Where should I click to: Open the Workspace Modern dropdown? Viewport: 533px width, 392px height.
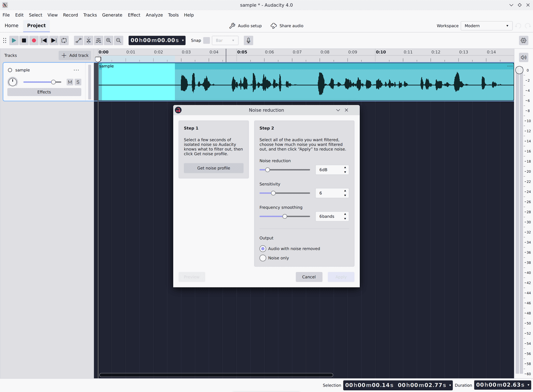tap(486, 26)
